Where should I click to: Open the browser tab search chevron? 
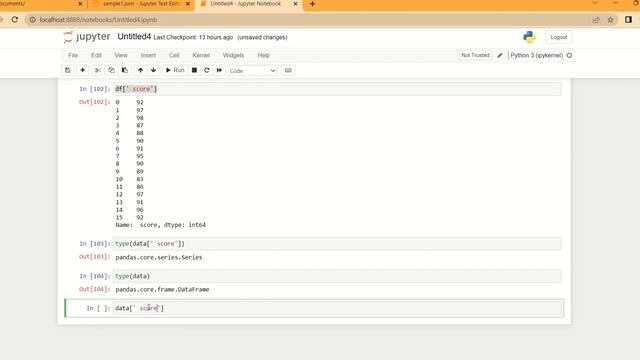(x=595, y=3)
